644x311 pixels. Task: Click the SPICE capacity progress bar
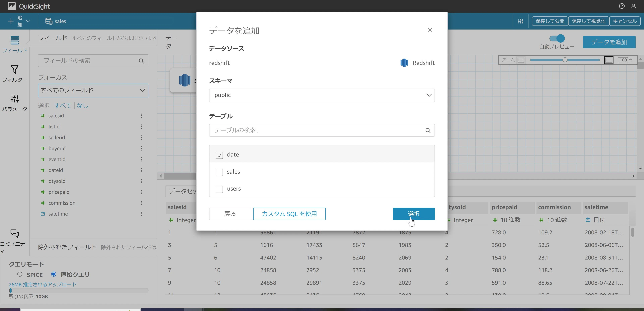(78, 291)
